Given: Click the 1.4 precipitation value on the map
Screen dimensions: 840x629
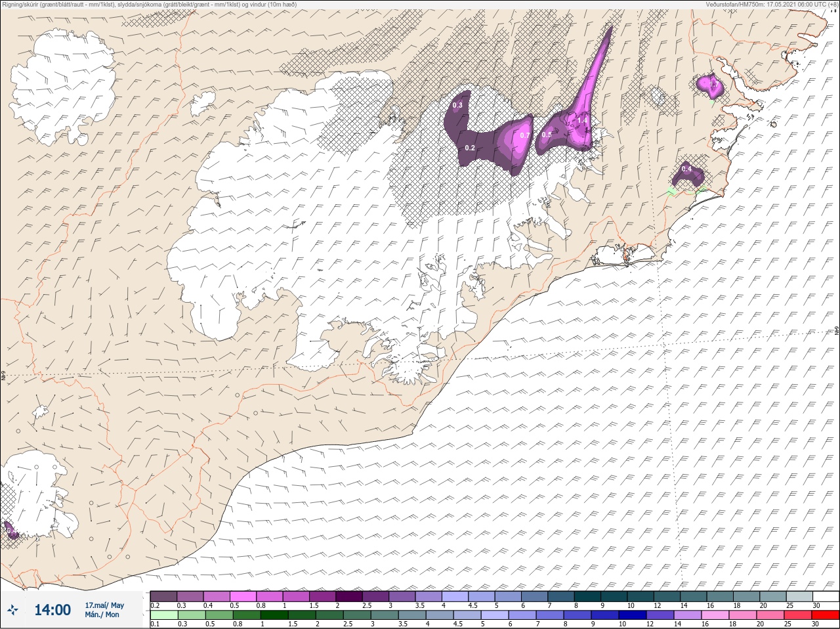Looking at the screenshot, I should tap(581, 121).
